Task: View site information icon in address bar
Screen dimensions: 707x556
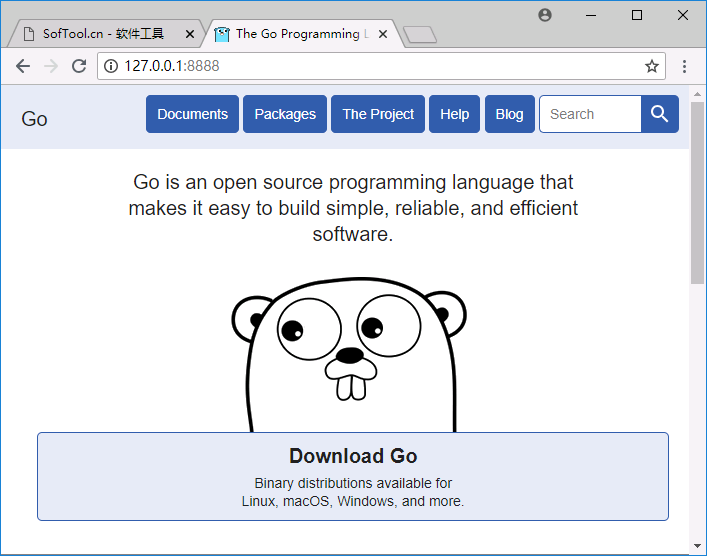Action: click(111, 66)
